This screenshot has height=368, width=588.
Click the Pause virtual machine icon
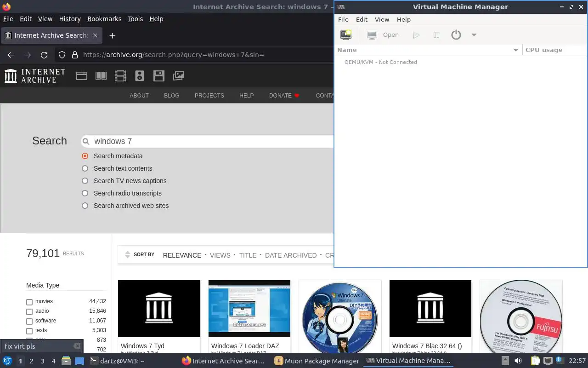pyautogui.click(x=436, y=35)
